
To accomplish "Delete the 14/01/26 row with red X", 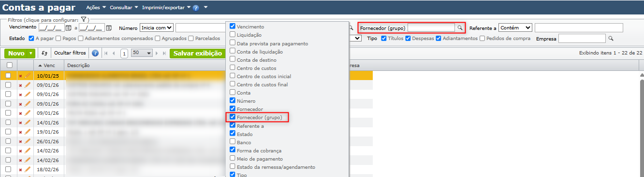I will (20, 123).
